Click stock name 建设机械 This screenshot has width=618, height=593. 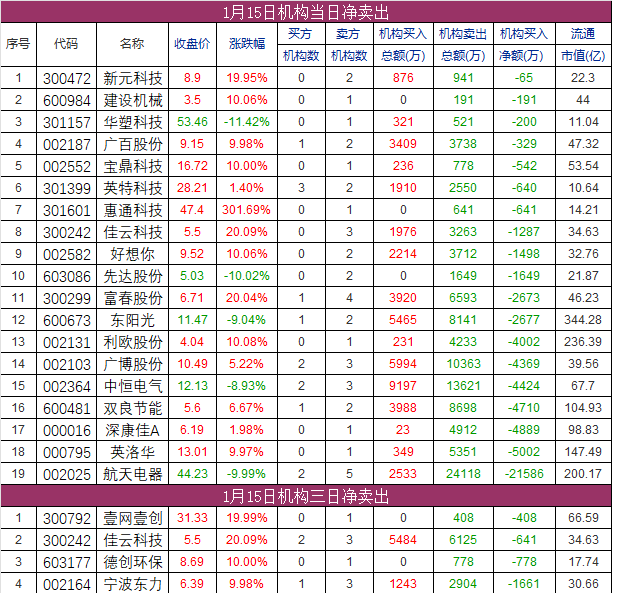133,100
